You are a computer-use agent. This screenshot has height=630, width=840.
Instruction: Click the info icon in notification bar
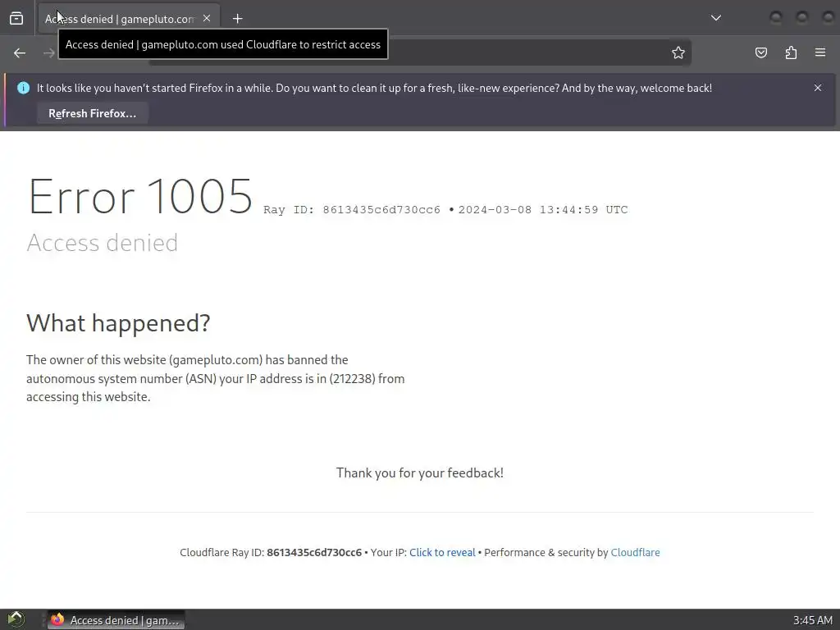point(23,88)
